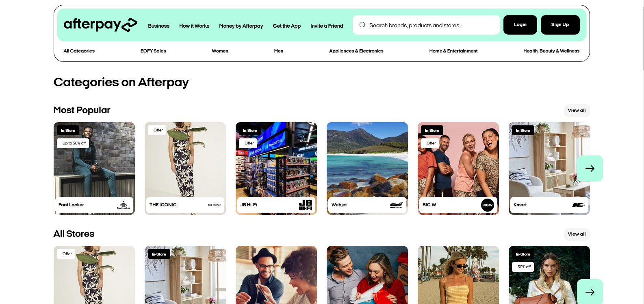Viewport: 644px width, 304px height.
Task: Open THE ICONIC store thumbnail
Action: tap(185, 168)
